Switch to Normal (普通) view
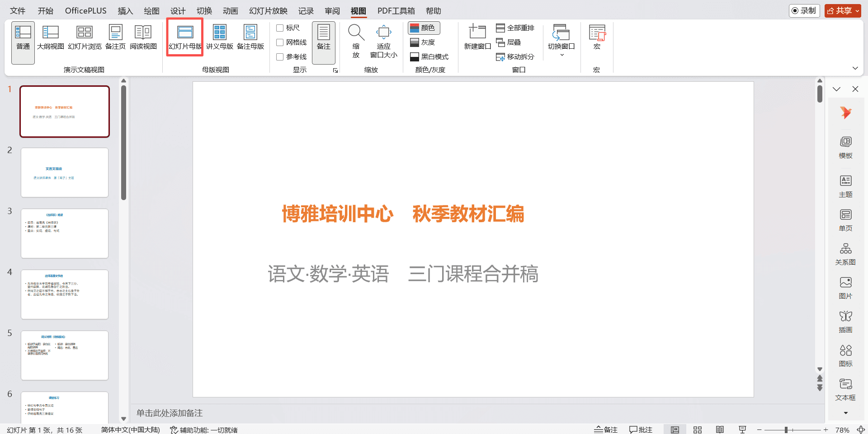The image size is (868, 434). click(x=23, y=42)
